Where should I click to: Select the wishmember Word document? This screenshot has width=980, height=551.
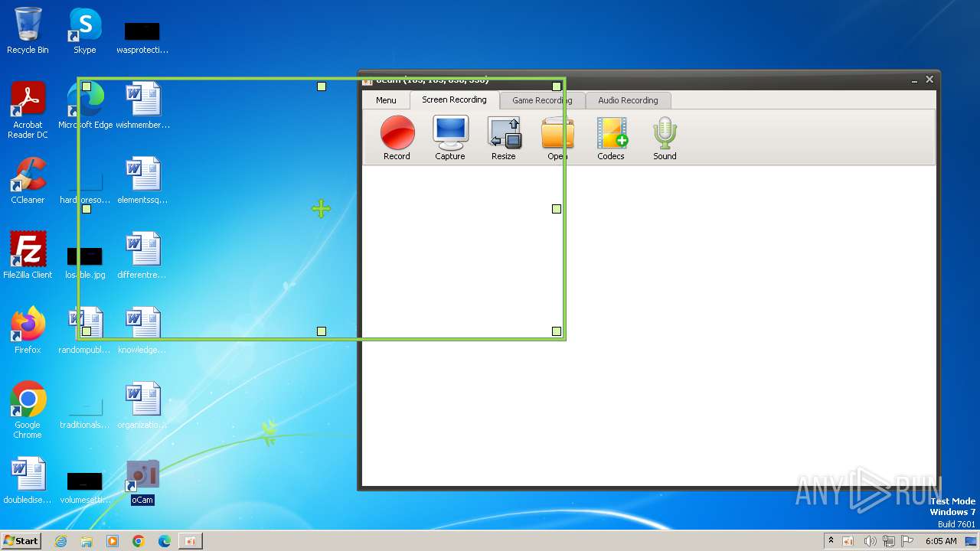(142, 106)
